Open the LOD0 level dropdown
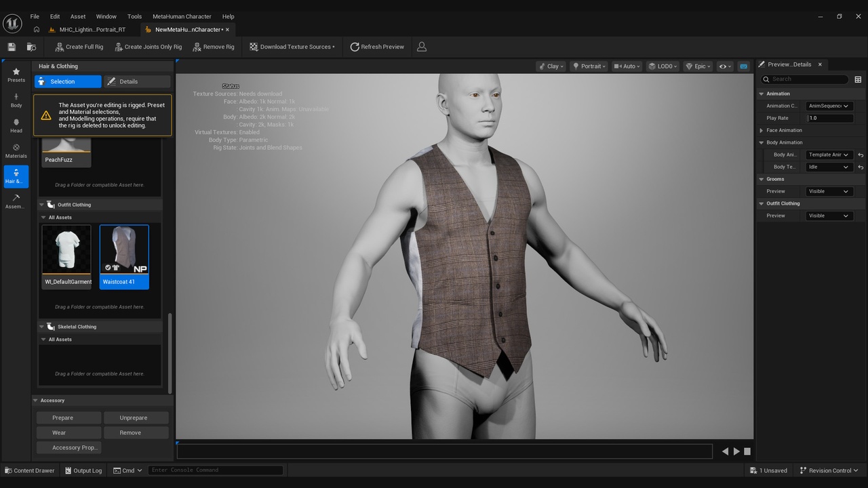The width and height of the screenshot is (868, 488). coord(663,66)
